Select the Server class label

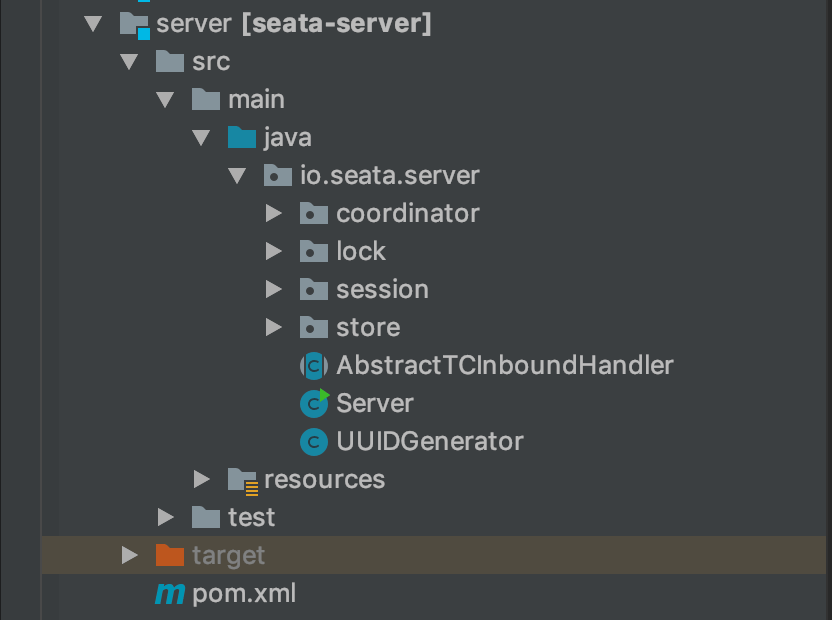click(x=375, y=403)
